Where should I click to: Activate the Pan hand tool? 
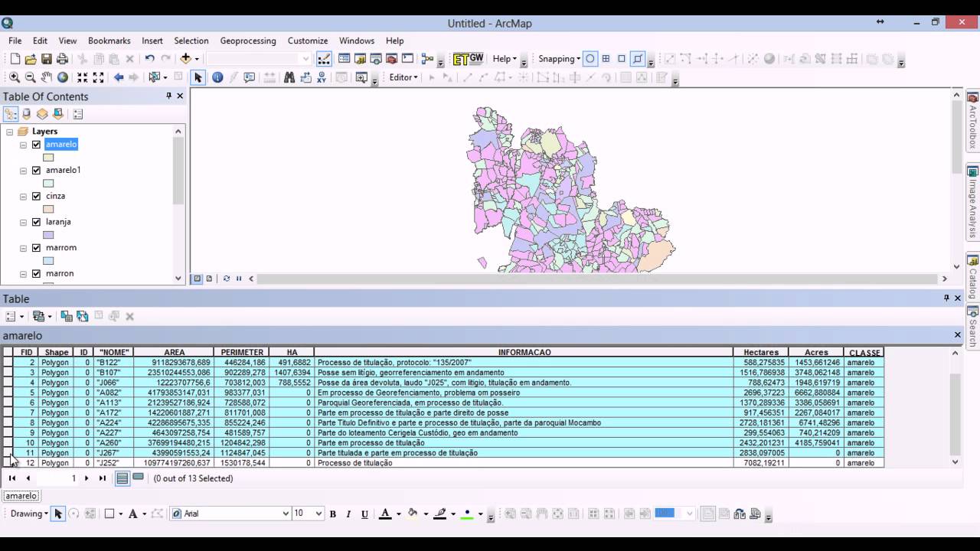pyautogui.click(x=47, y=77)
